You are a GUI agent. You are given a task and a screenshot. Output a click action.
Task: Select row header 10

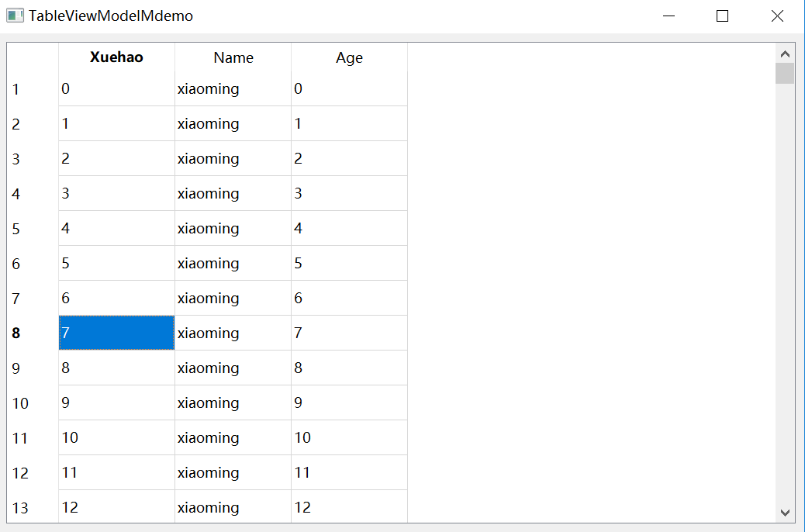(33, 403)
